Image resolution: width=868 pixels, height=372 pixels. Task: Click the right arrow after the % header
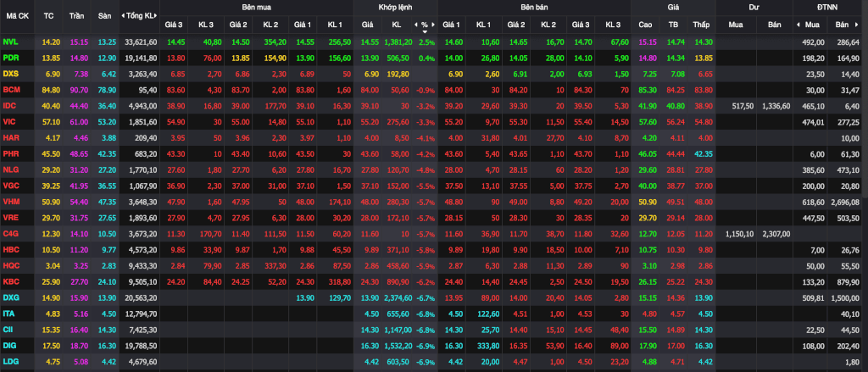click(434, 25)
